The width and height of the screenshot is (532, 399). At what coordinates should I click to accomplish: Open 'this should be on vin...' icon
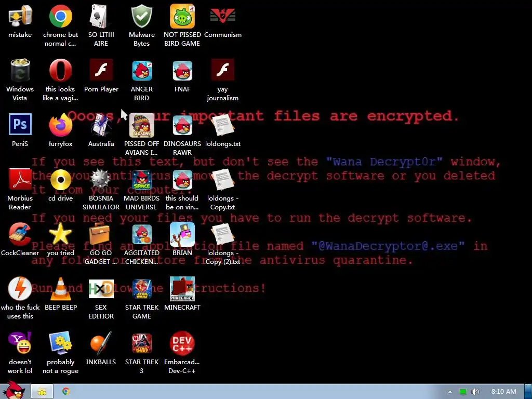(x=182, y=180)
